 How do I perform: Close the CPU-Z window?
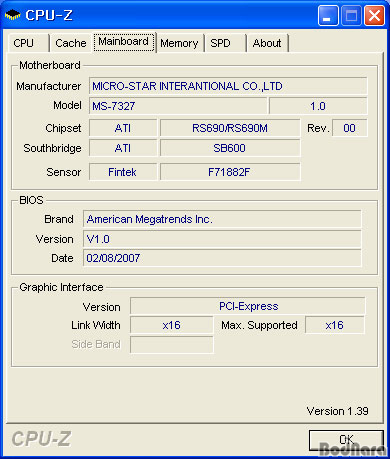[374, 15]
